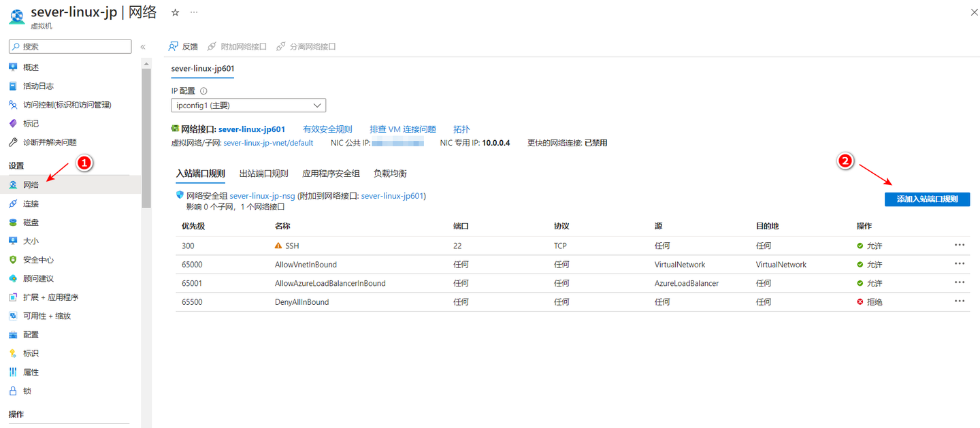
Task: Collapse the sidebar with the double chevron
Action: (143, 47)
